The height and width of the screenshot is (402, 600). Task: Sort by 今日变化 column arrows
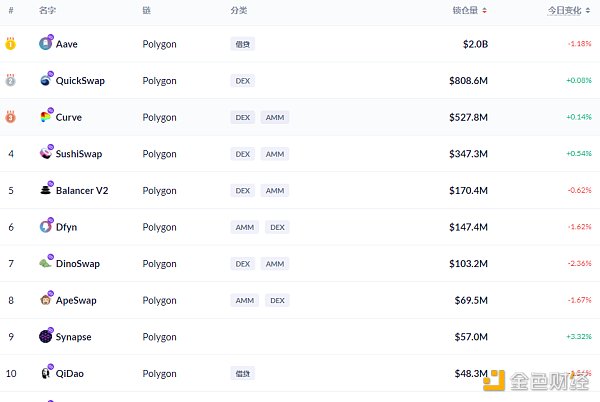[588, 10]
